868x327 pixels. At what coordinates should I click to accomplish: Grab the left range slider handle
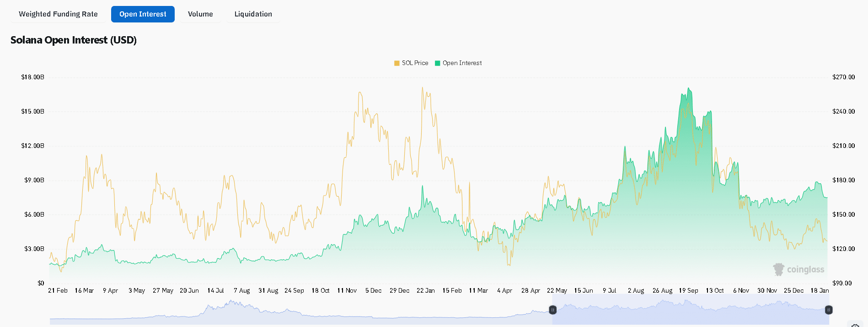coord(552,310)
